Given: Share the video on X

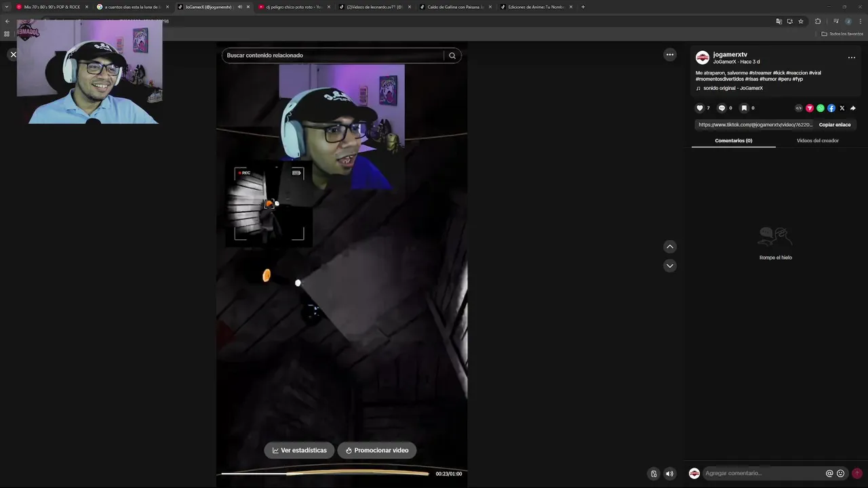Looking at the screenshot, I should click(x=842, y=108).
